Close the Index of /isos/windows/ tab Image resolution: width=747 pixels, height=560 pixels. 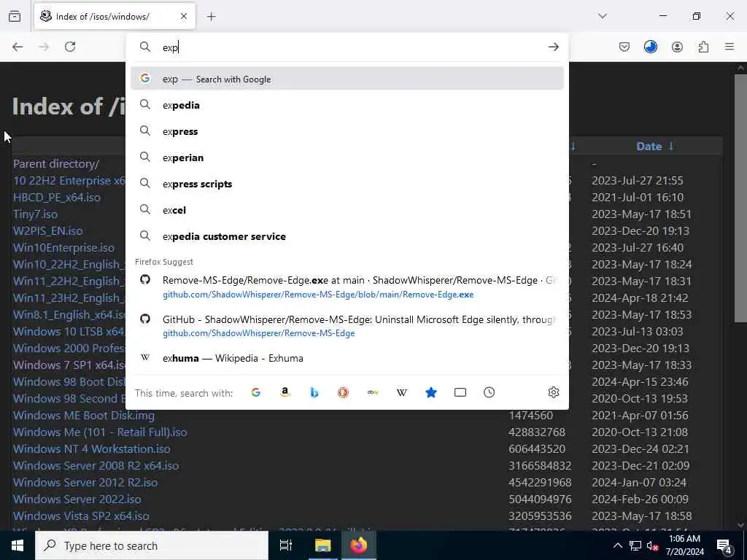point(184,16)
